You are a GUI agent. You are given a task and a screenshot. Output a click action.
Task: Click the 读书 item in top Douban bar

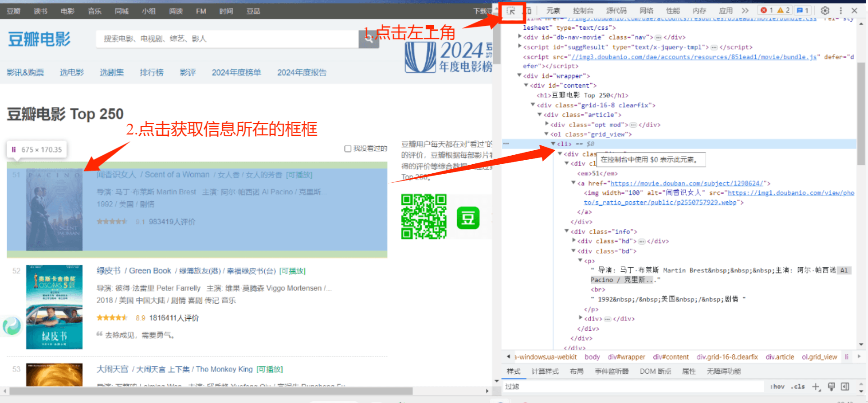41,11
